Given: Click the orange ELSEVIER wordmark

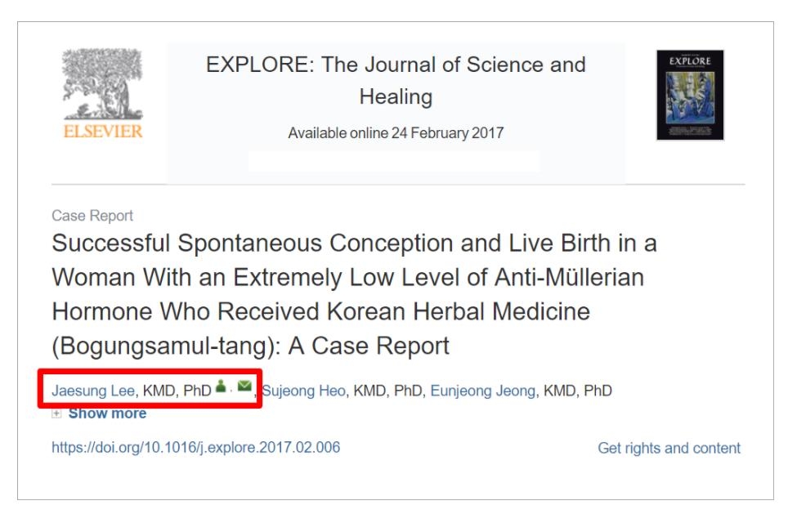Looking at the screenshot, I should click(x=103, y=131).
